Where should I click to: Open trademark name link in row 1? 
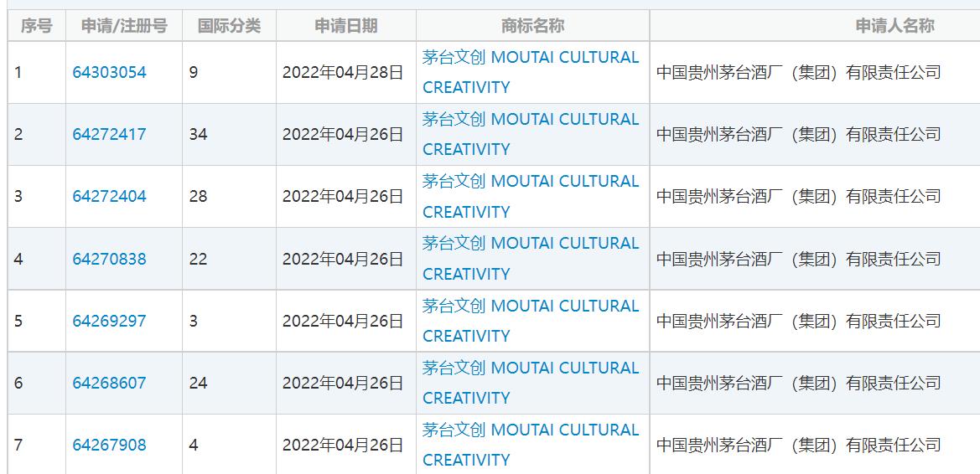click(530, 58)
